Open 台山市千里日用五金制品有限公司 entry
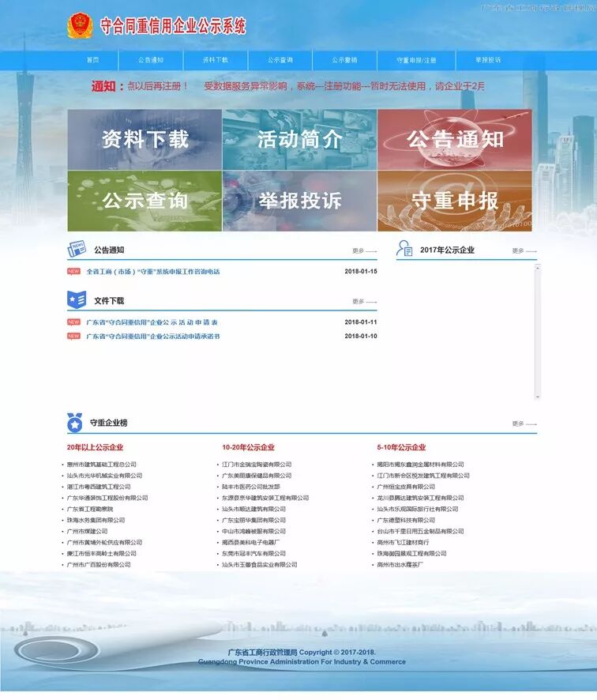Viewport: 597px width, 700px height. click(x=420, y=531)
